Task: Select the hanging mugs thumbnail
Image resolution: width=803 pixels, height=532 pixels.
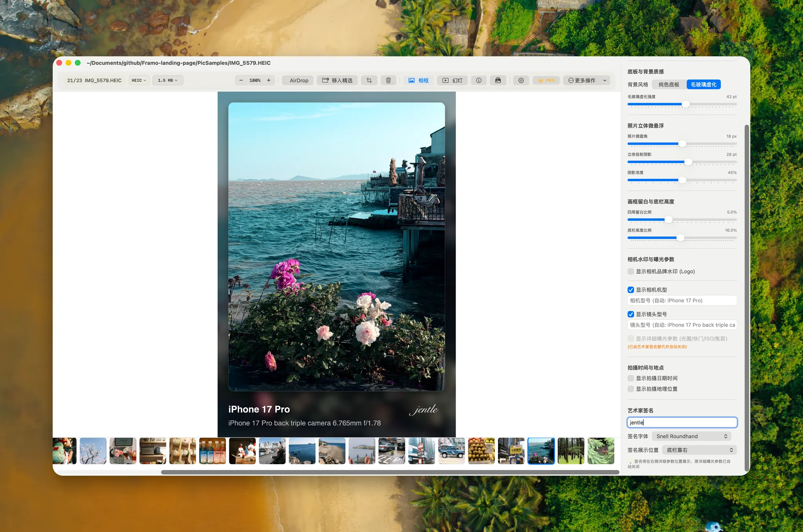Action: coord(183,451)
